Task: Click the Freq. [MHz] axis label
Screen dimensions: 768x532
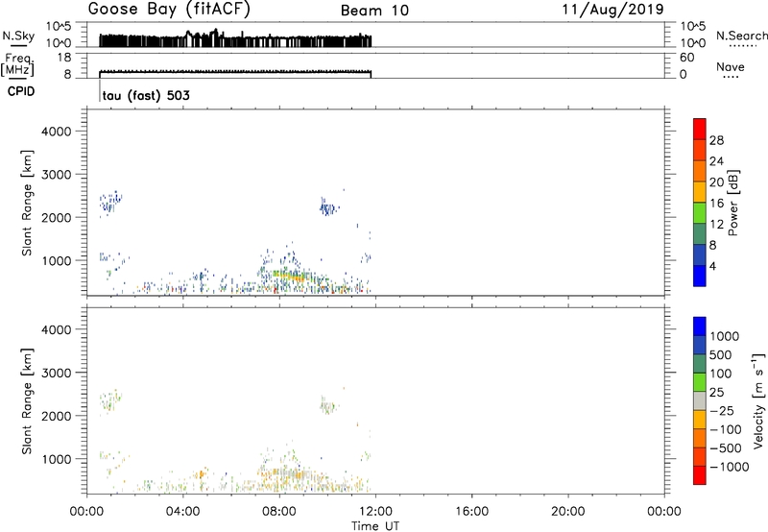Action: tap(18, 64)
